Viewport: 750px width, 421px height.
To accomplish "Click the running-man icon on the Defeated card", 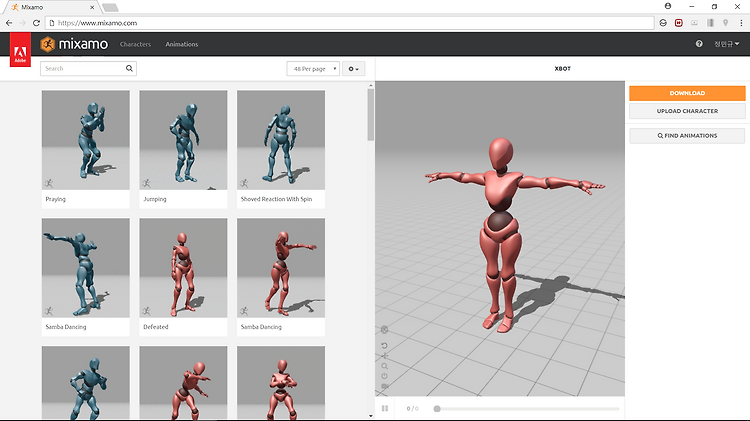I will tap(146, 311).
